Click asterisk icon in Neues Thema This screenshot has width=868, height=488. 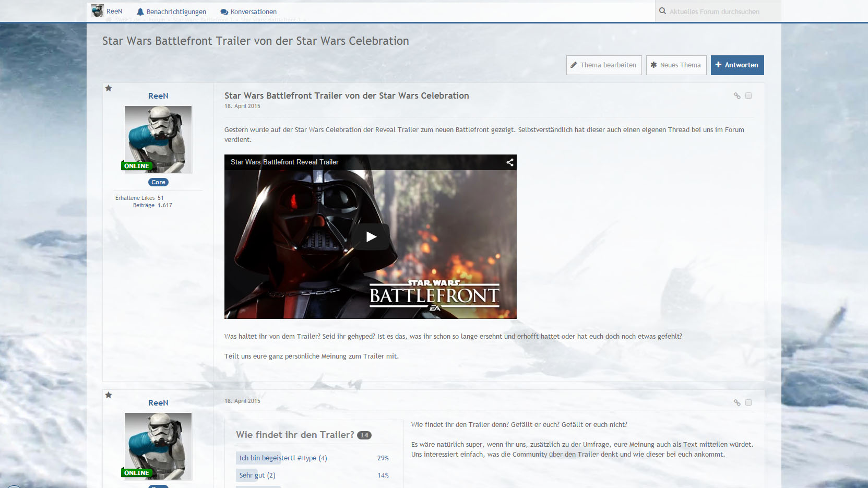tap(653, 65)
